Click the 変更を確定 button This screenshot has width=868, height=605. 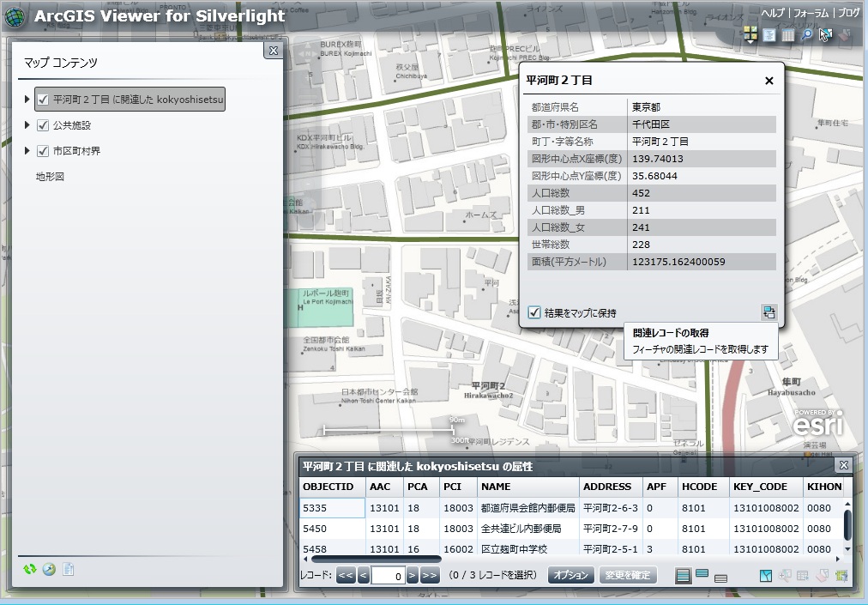[x=628, y=575]
